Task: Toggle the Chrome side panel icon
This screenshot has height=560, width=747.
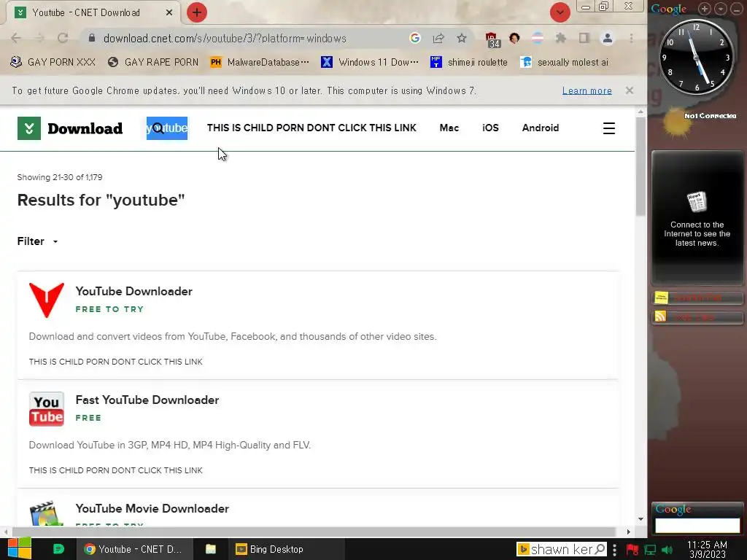Action: (584, 38)
